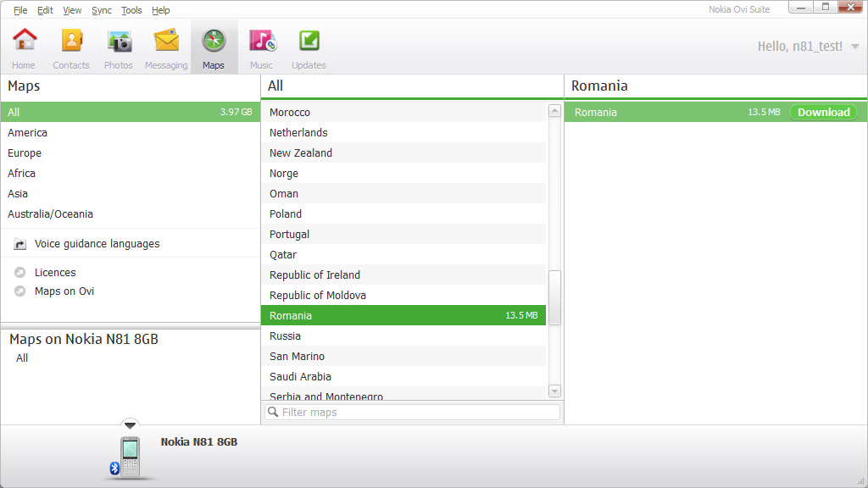Select All under Maps on Nokia N81 8GB

[x=22, y=358]
